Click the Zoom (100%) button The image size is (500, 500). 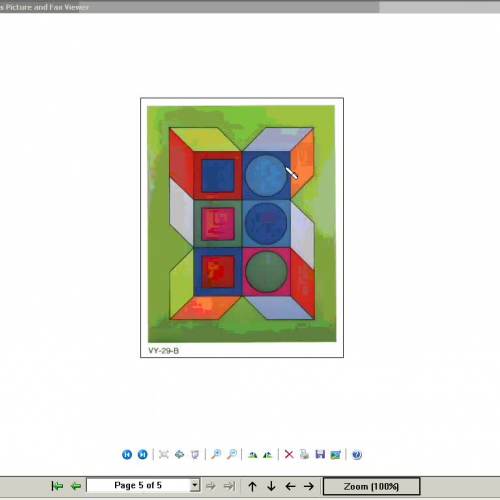(x=371, y=486)
